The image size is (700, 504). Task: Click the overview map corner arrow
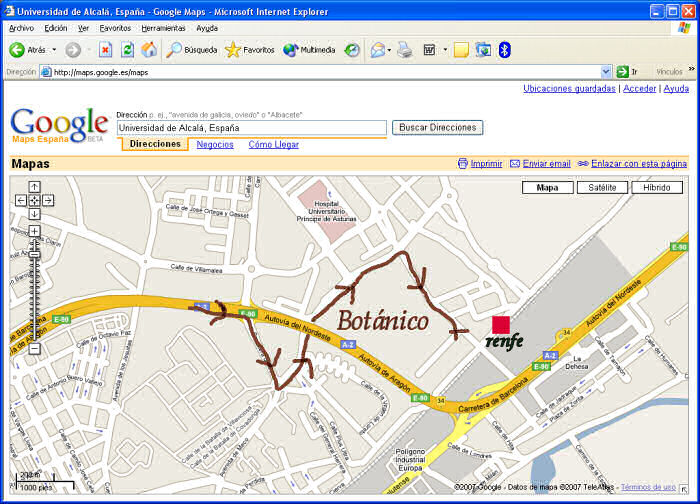click(x=683, y=489)
